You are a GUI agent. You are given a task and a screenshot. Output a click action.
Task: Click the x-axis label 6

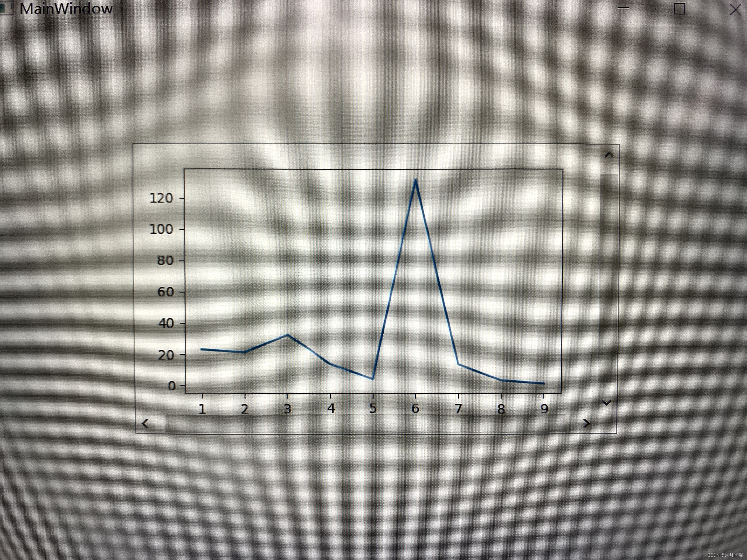(415, 409)
